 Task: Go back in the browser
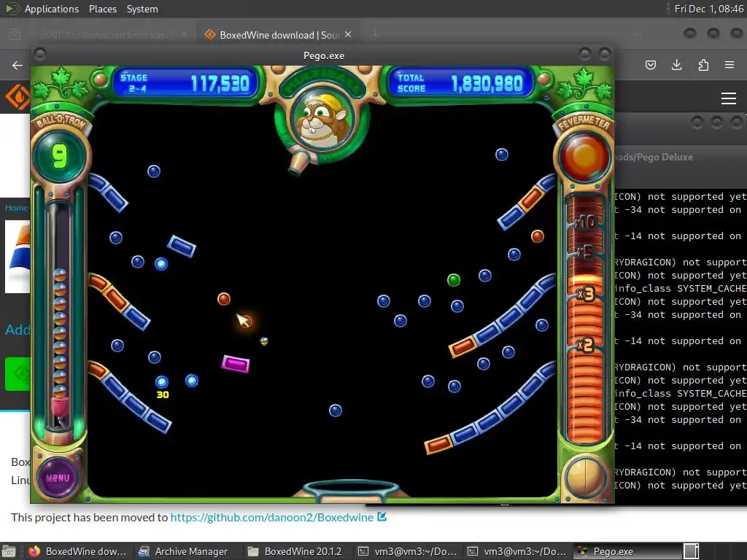(x=18, y=65)
